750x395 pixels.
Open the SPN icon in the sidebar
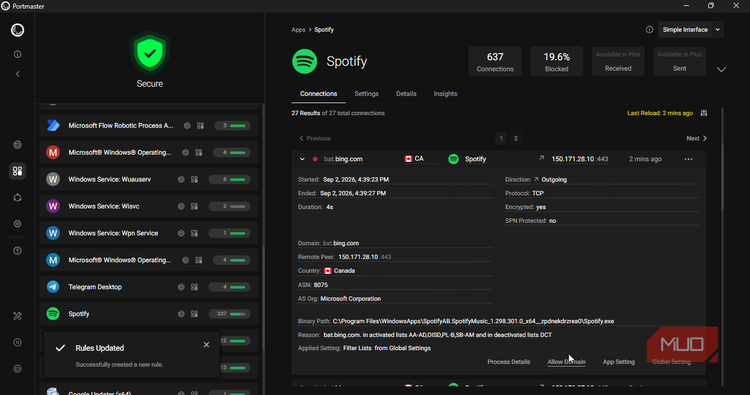click(x=18, y=198)
